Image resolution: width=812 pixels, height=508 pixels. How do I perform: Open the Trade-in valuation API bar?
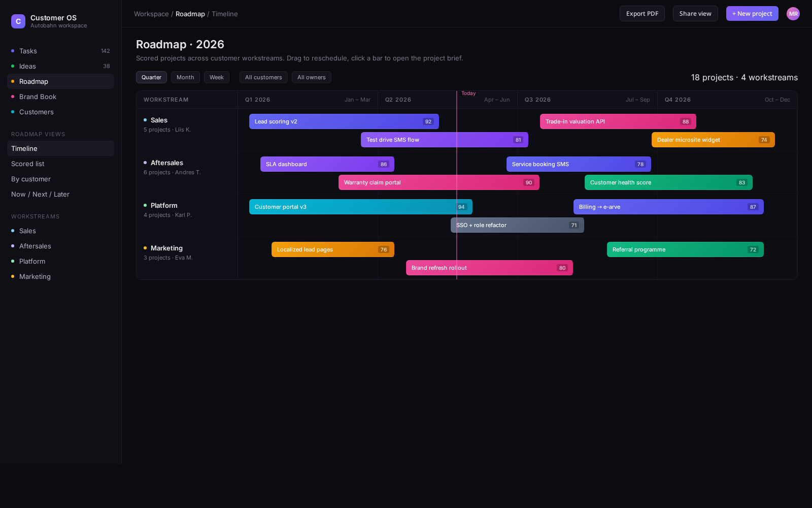(618, 121)
